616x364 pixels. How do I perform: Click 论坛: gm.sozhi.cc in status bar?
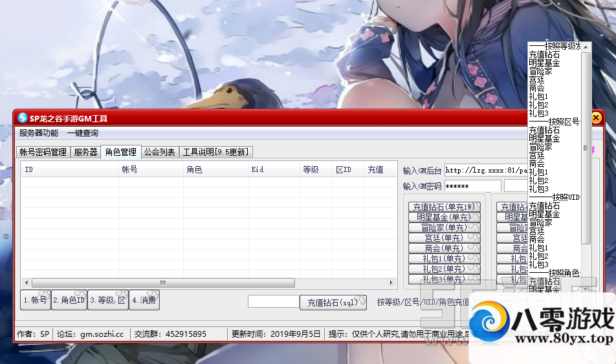91,334
